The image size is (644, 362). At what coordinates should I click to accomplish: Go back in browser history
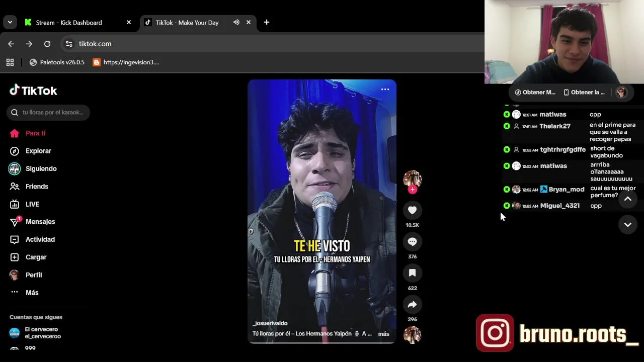[11, 44]
